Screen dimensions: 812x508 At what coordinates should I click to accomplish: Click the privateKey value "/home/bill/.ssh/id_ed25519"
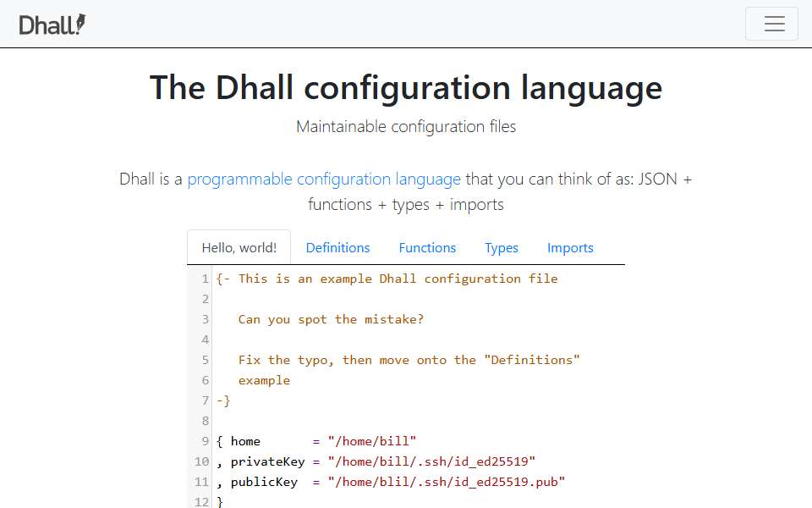coord(431,461)
